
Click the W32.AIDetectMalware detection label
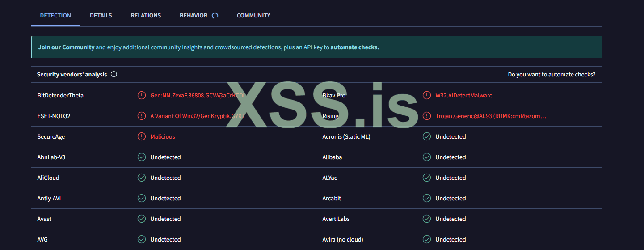click(464, 95)
